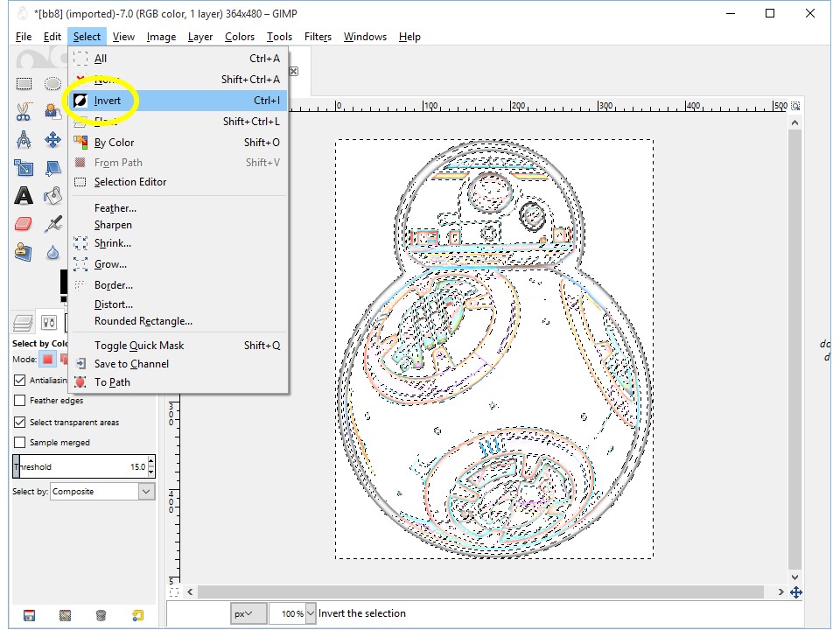Close the dock tab with x icon
840x630 pixels.
click(294, 71)
